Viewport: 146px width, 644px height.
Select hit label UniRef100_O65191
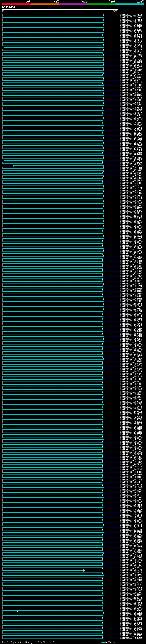tap(131, 575)
